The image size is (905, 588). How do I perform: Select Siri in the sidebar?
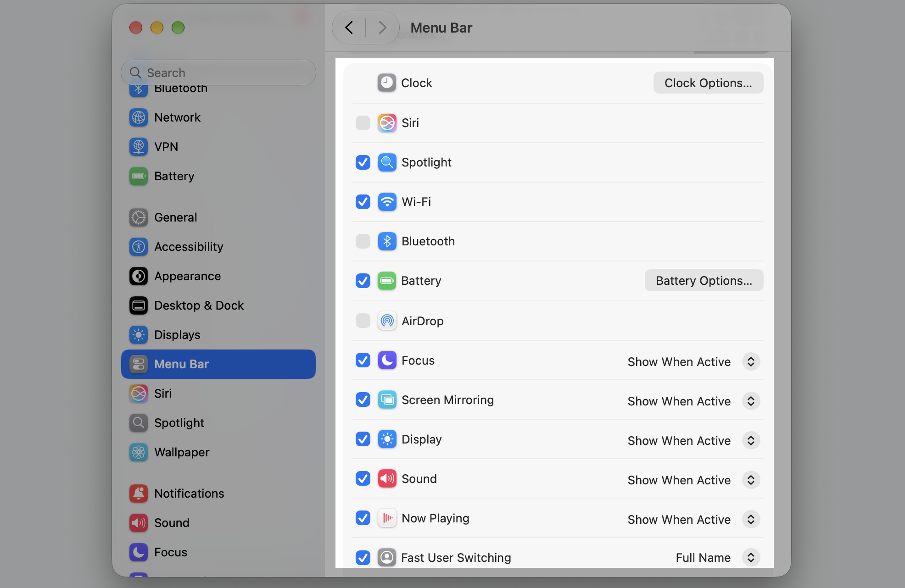click(x=218, y=394)
